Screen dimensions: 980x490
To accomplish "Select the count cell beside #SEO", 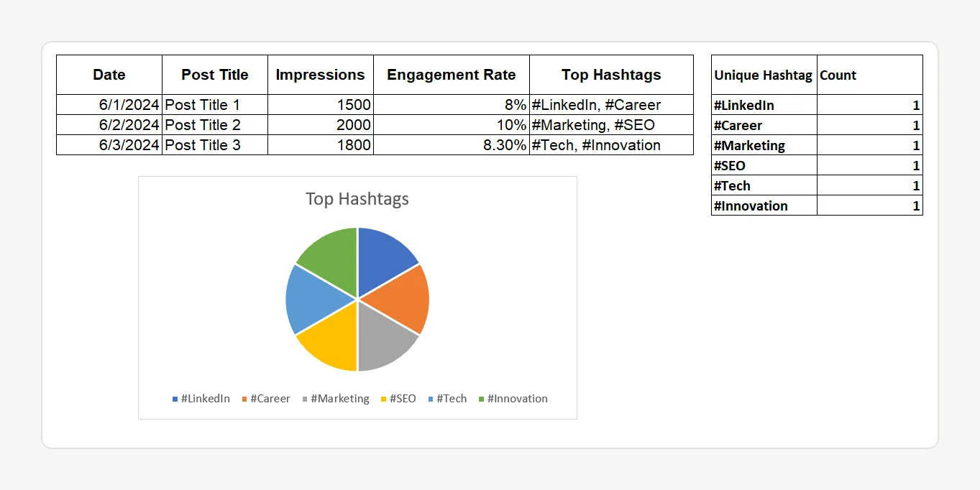I will pyautogui.click(x=870, y=165).
